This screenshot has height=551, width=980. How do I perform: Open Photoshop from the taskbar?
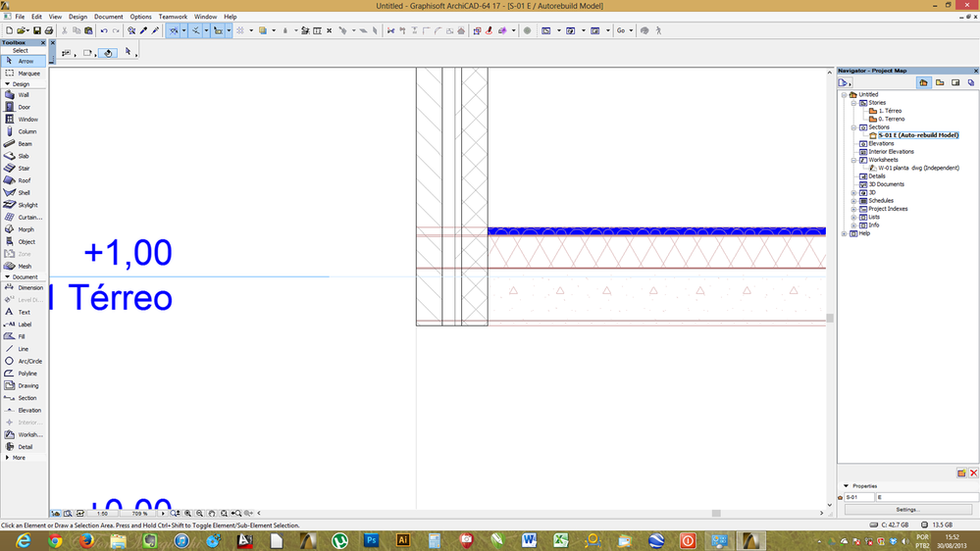coord(371,540)
